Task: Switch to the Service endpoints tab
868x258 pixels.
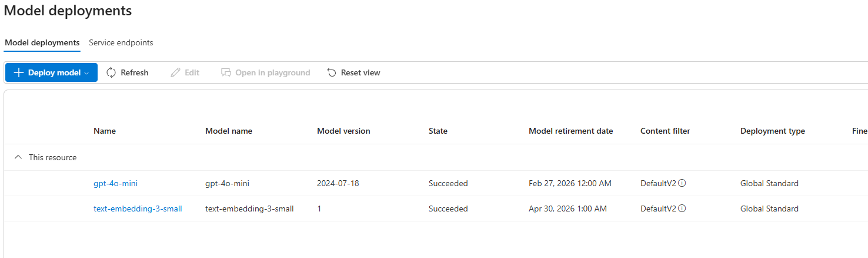Action: [121, 42]
